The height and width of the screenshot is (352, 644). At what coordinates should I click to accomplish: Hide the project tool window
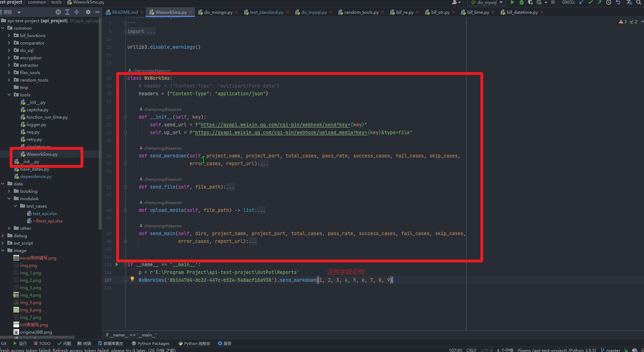click(x=97, y=12)
